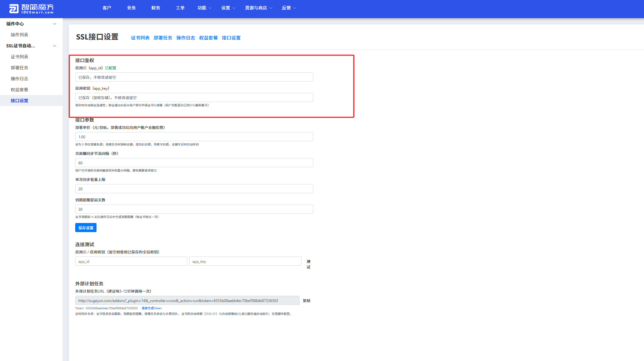Go to 客户 in top navigation
This screenshot has width=644, height=361.
pyautogui.click(x=107, y=8)
